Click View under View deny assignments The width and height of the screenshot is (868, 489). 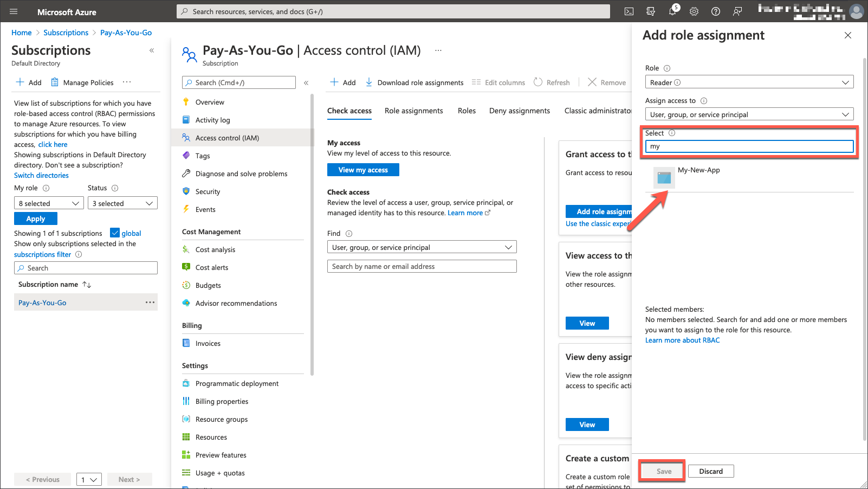point(587,424)
